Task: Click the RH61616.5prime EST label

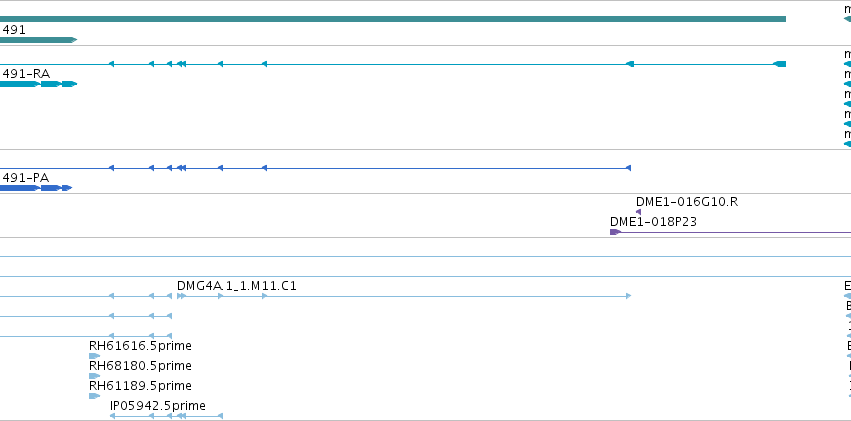Action: [140, 346]
